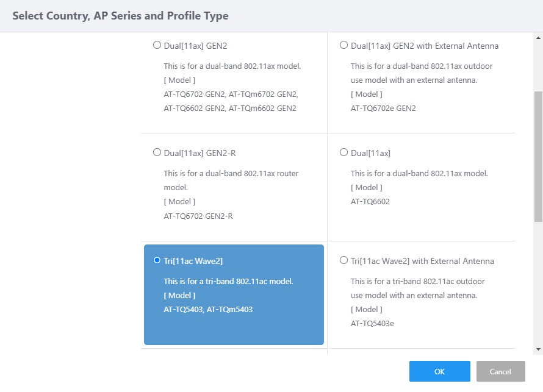Choose Dual[11ax] GEN2 with External Antenna option
This screenshot has height=392, width=543.
point(343,45)
